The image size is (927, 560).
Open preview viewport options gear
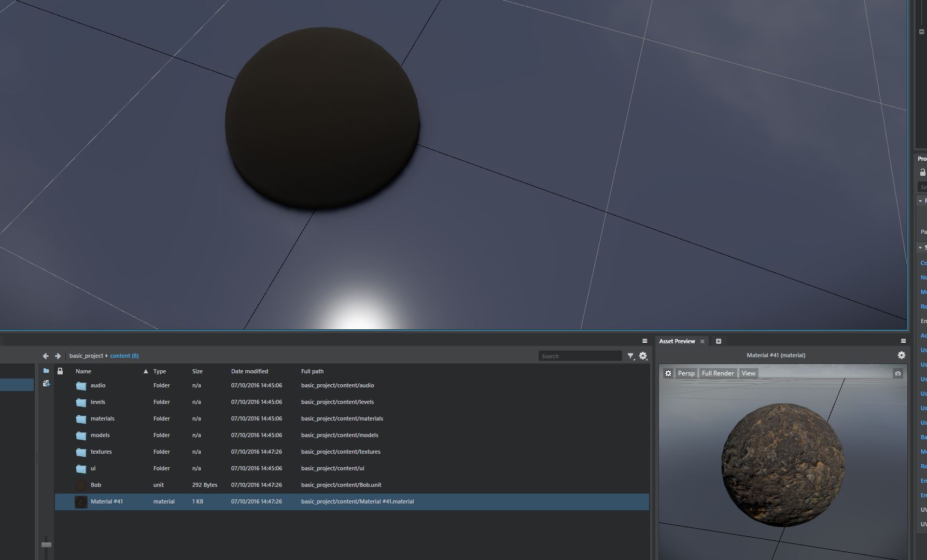point(668,373)
